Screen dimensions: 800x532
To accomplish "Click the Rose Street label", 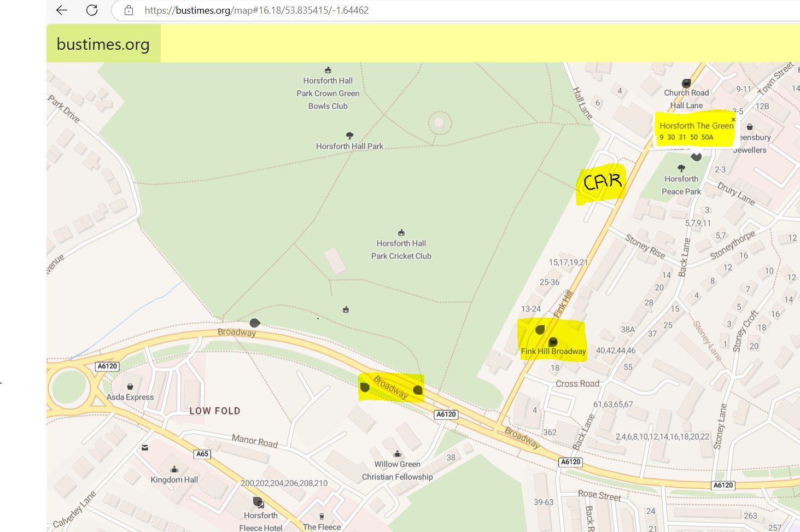I will coord(599,495).
